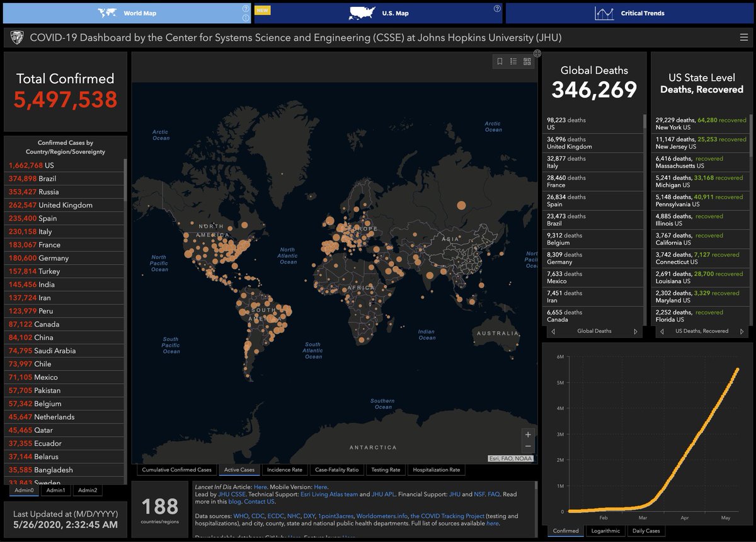Click the confirmed cases list scrollbar
The image size is (756, 542).
(125, 180)
